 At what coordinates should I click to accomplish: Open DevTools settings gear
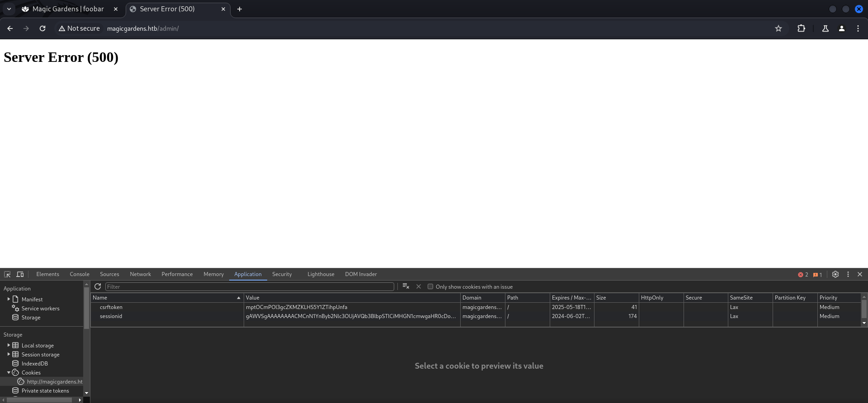tap(835, 274)
